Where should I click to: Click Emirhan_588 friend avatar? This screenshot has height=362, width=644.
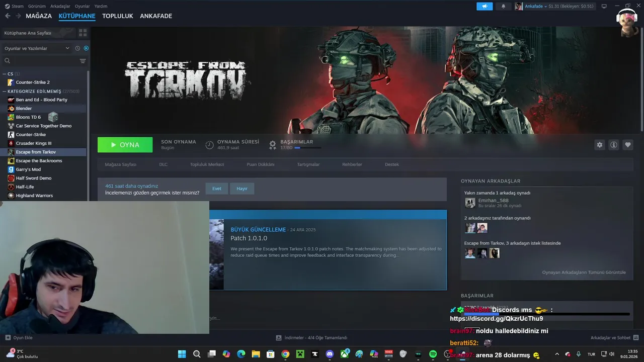pyautogui.click(x=470, y=203)
